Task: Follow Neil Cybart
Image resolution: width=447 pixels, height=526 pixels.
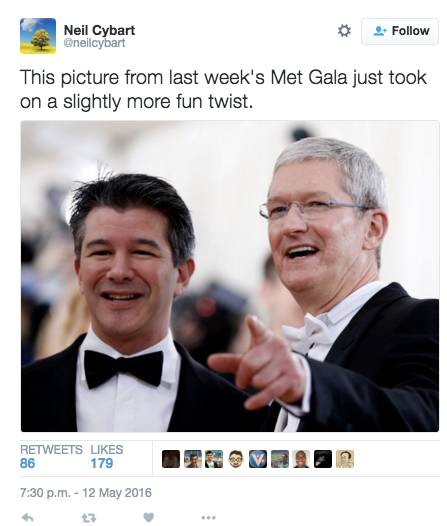Action: pos(400,31)
